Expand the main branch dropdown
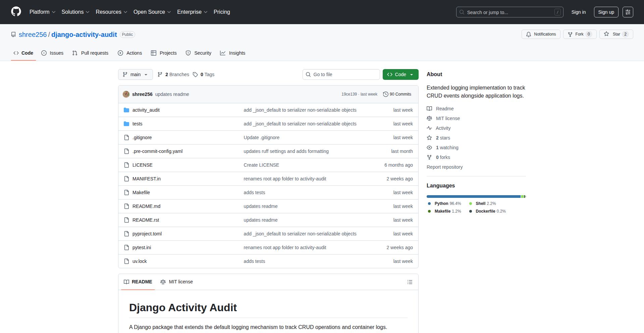 (x=135, y=74)
